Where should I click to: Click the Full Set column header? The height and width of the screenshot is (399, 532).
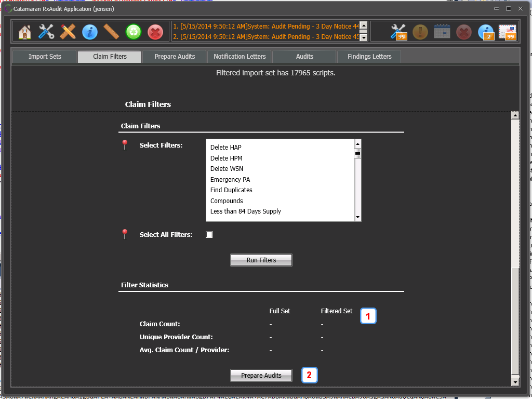[x=280, y=311]
